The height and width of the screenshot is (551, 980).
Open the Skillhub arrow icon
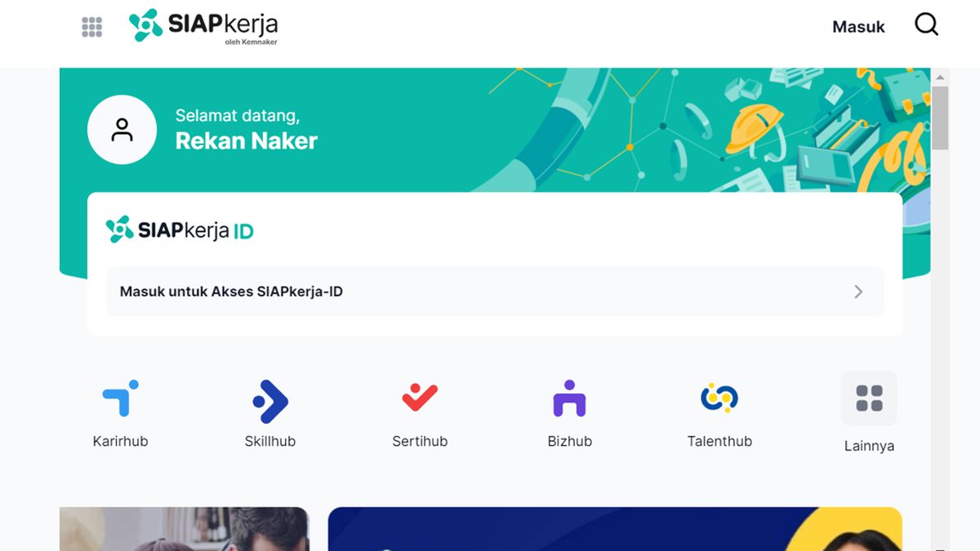pos(269,401)
